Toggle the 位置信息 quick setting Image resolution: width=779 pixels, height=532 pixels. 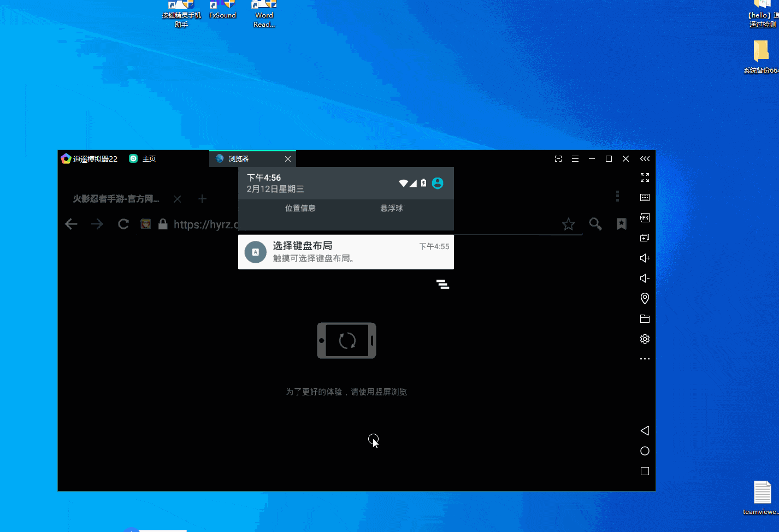pos(300,208)
